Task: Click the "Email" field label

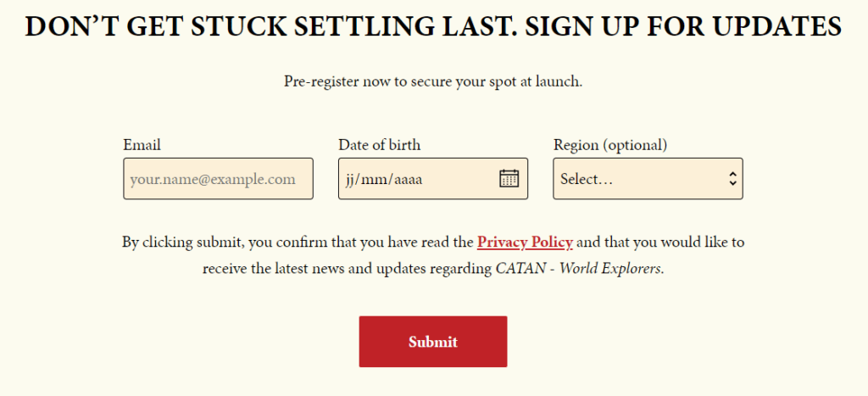Action: point(142,145)
